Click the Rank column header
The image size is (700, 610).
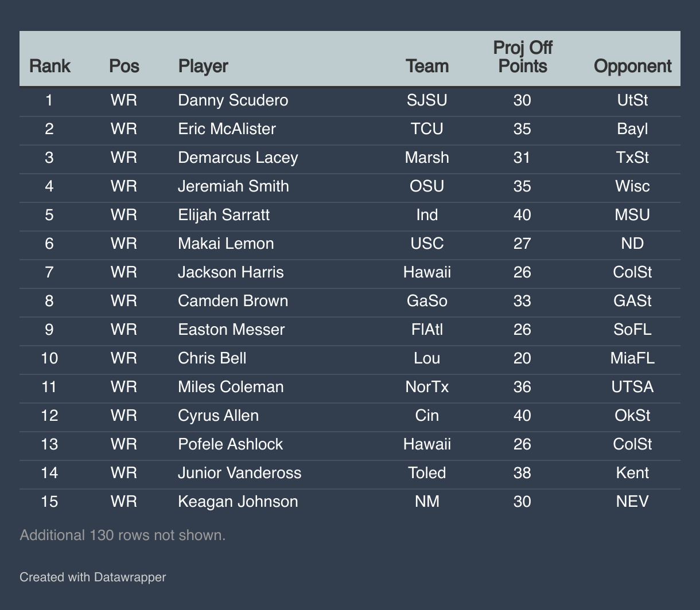tap(49, 66)
